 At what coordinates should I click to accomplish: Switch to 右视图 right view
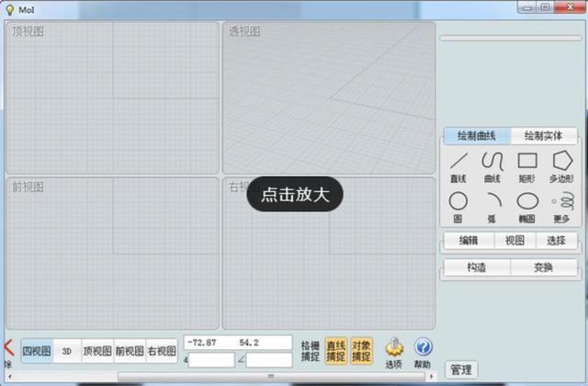[162, 351]
